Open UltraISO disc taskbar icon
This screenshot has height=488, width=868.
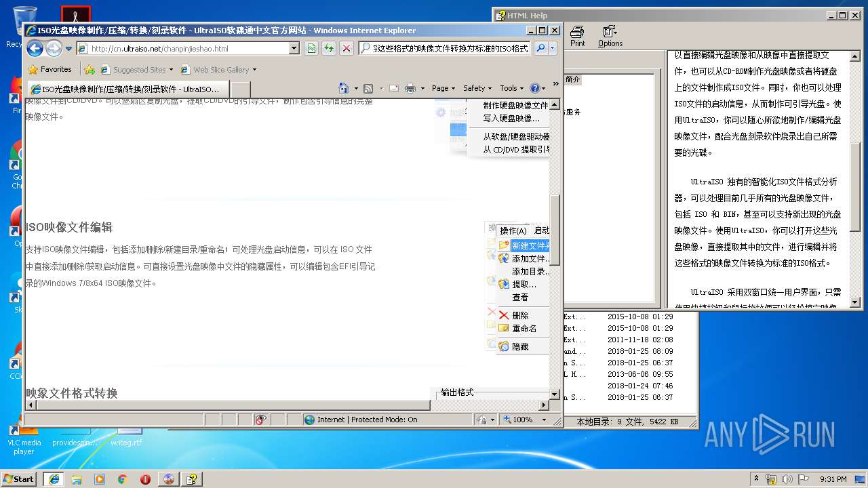pos(169,479)
